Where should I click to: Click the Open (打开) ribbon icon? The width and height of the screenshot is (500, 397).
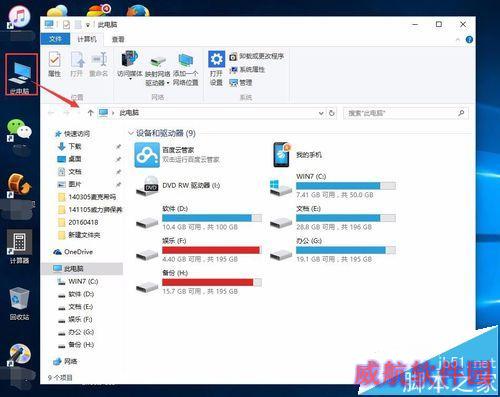(x=77, y=65)
